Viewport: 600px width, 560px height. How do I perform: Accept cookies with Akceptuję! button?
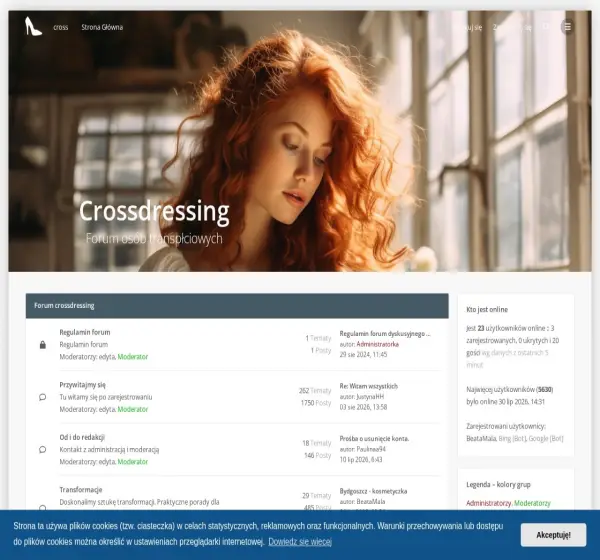tap(553, 535)
